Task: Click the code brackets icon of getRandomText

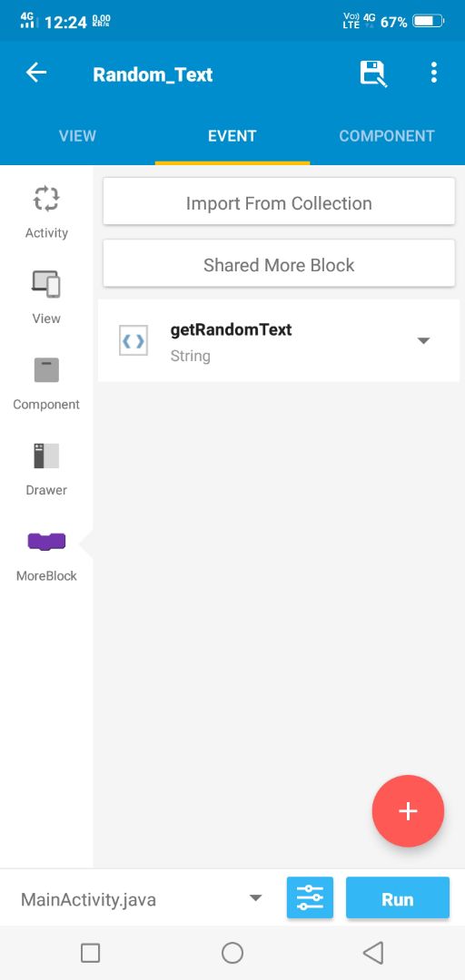Action: pos(134,340)
